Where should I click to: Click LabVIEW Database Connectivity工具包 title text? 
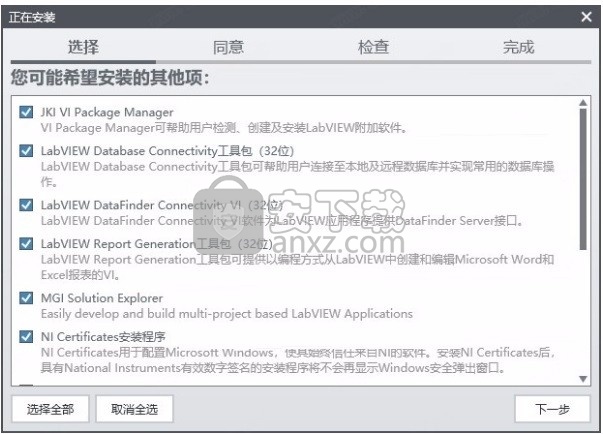[167, 151]
